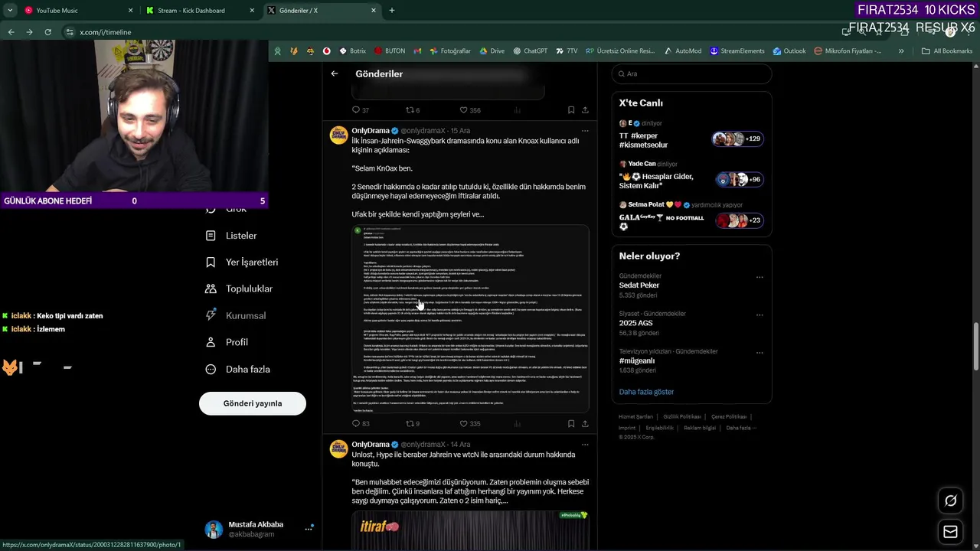Open StreamElements bookmark
This screenshot has height=551, width=980.
click(737, 51)
